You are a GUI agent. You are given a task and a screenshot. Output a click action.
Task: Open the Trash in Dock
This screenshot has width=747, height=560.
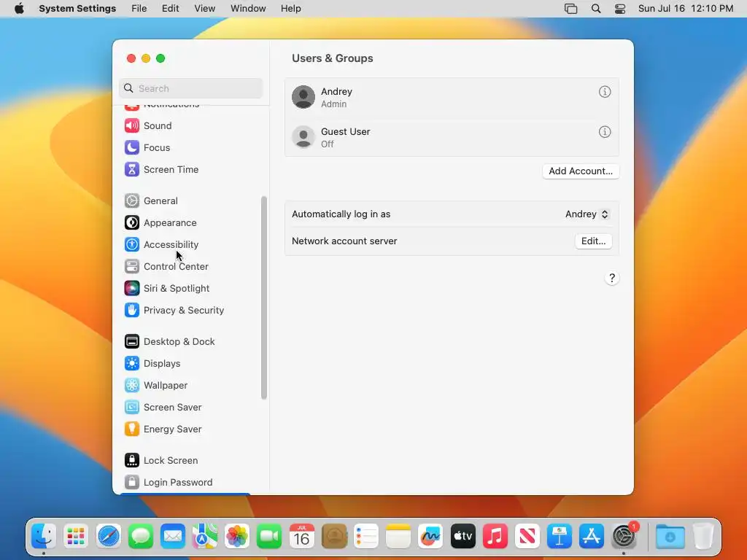tap(703, 536)
